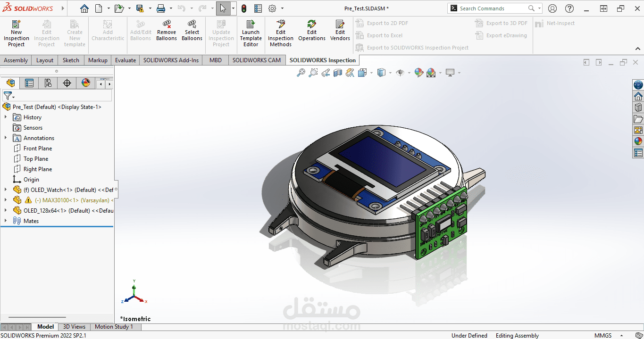The height and width of the screenshot is (339, 644).
Task: Click Select Balloons
Action: (192, 31)
